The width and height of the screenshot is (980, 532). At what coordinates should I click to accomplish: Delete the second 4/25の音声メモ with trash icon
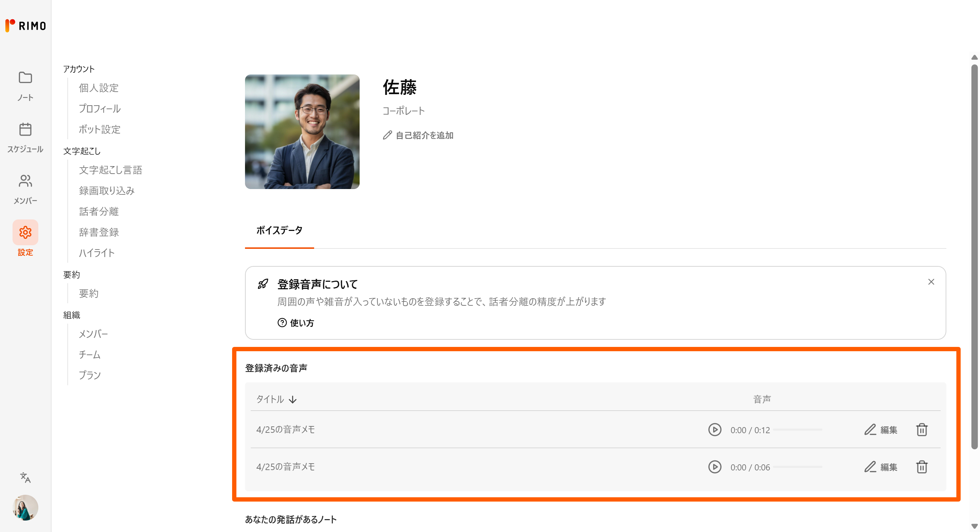pos(921,467)
